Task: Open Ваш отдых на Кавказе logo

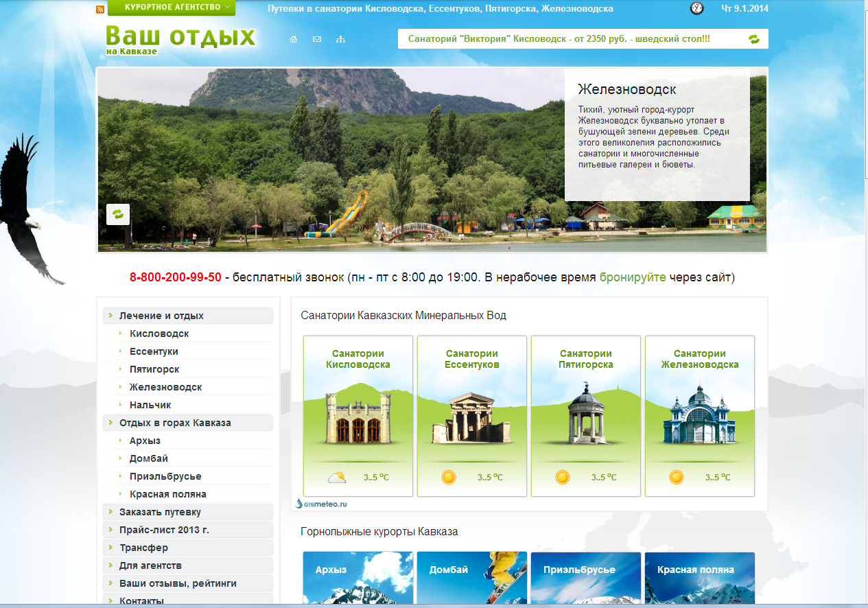Action: 180,40
